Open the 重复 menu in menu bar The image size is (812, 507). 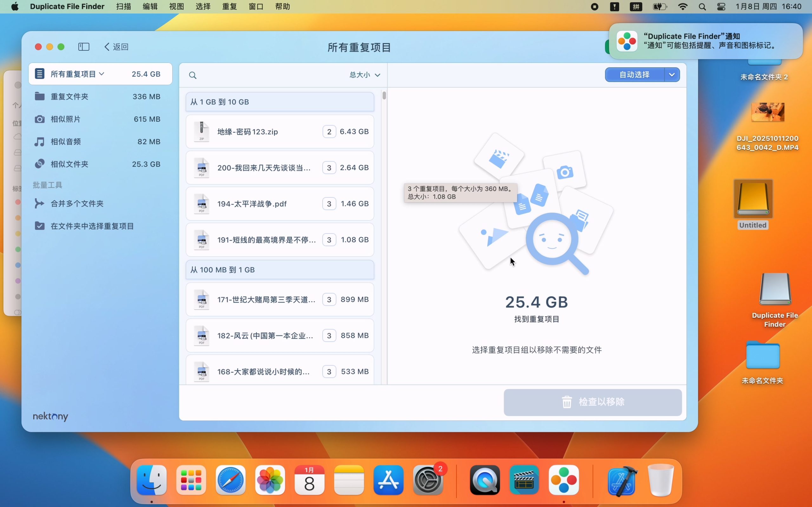[230, 6]
